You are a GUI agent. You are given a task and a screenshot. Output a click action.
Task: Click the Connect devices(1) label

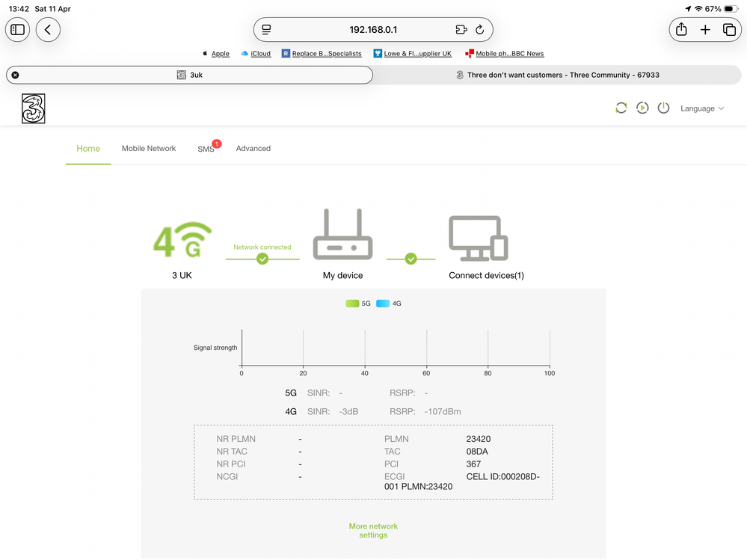(486, 275)
